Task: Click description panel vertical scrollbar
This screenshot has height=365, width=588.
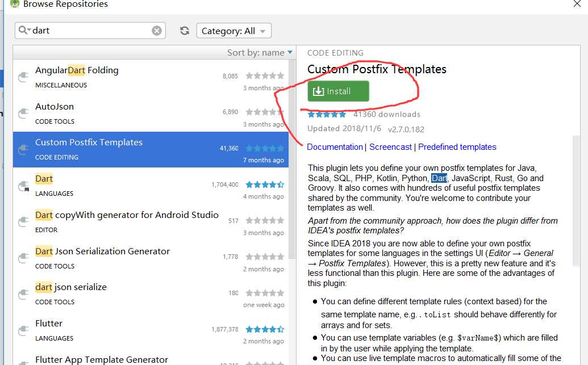Action: click(577, 200)
